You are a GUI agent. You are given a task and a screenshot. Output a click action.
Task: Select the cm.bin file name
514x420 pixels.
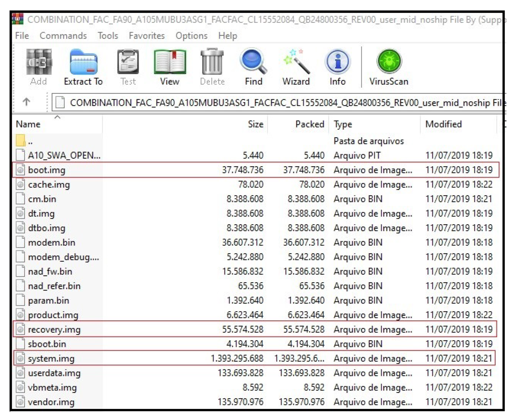coord(42,199)
